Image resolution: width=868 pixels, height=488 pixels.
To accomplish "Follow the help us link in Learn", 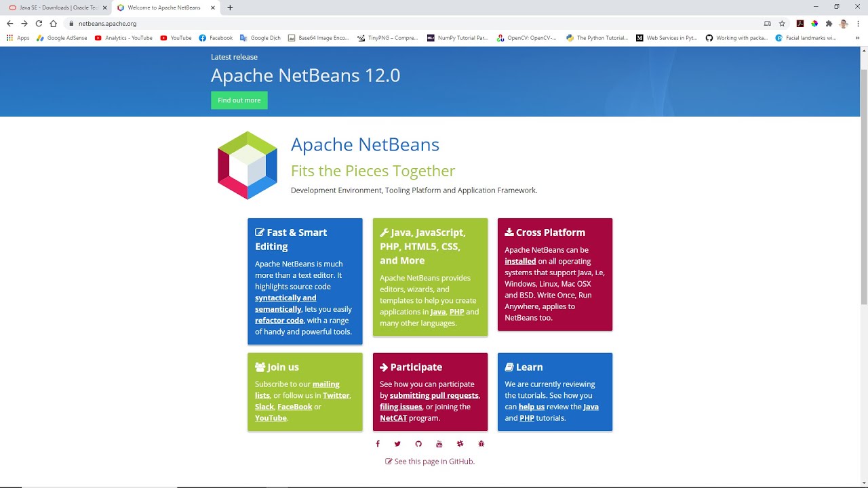I will (532, 407).
